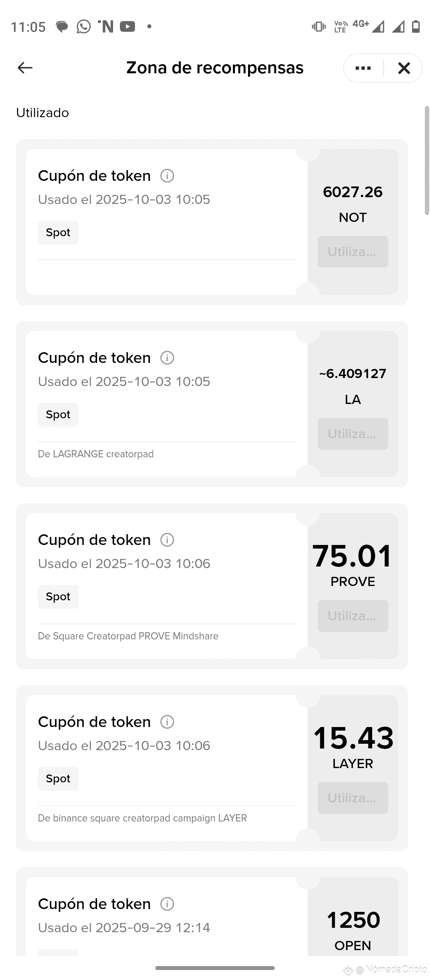430x980 pixels.
Task: Tap info icon on LAYER token coupon
Action: click(167, 722)
